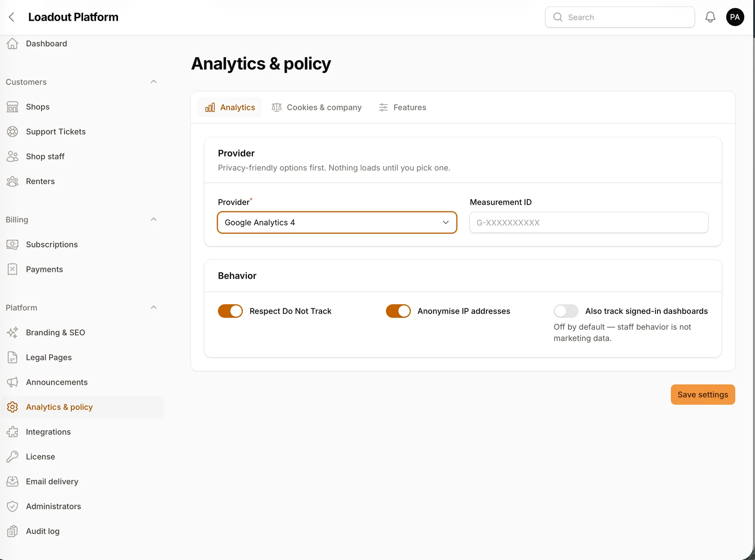This screenshot has height=560, width=755.
Task: Click the Subscriptions banknote icon
Action: 13,244
